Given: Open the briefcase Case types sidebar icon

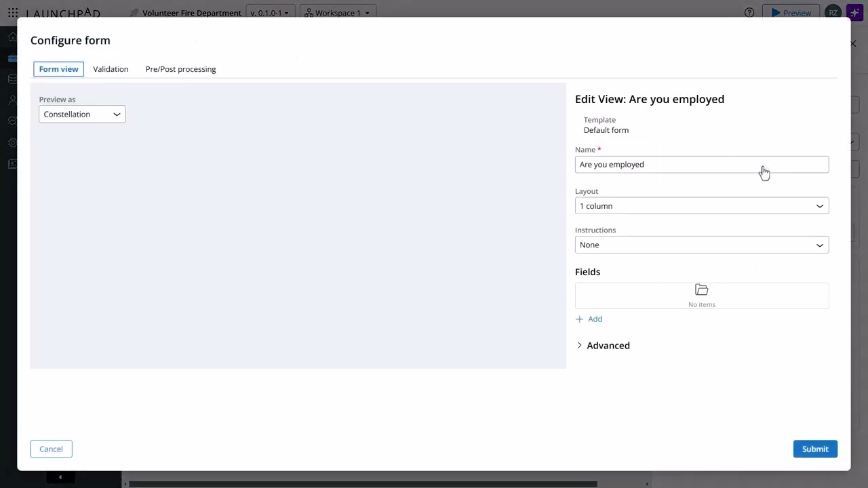Looking at the screenshot, I should click(x=12, y=58).
